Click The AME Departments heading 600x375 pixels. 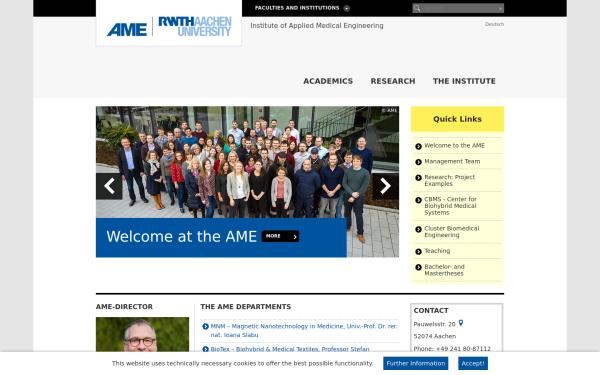click(246, 307)
